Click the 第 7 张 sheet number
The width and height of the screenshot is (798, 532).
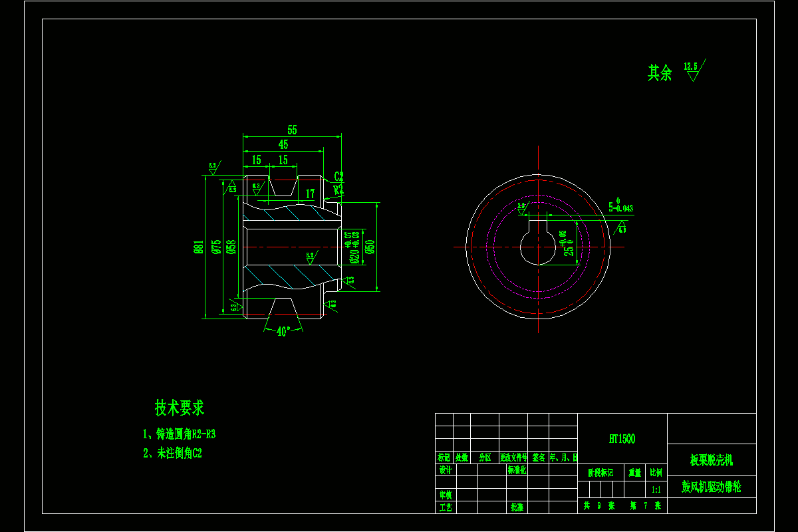click(644, 506)
